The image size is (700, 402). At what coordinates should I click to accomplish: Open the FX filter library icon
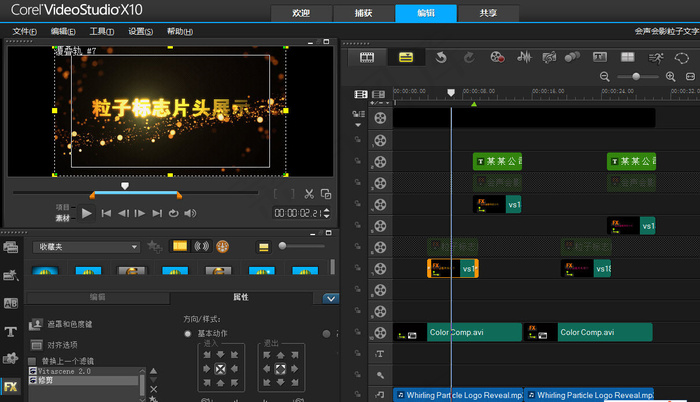pyautogui.click(x=11, y=386)
